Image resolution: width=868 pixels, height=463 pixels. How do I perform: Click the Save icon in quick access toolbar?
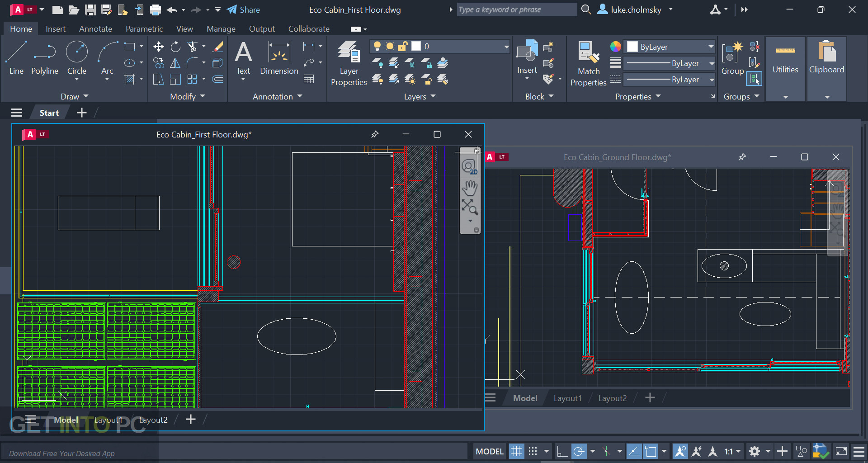[x=90, y=9]
